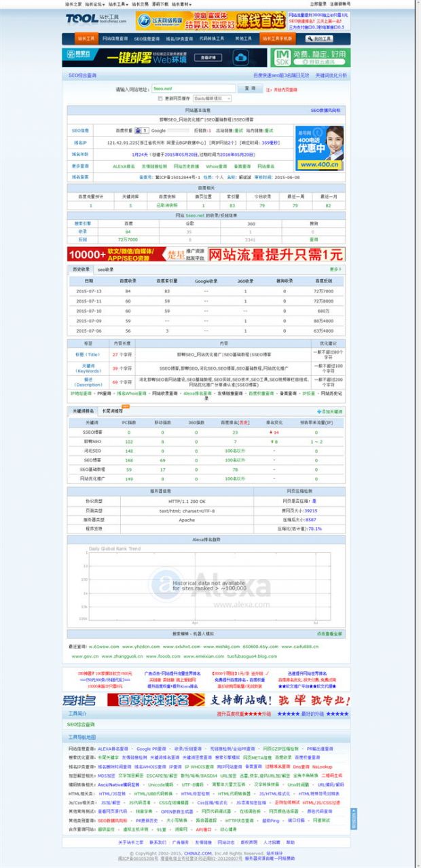Open recent query tuofubaoguo4.blog.com
This screenshot has width=421, height=868.
pyautogui.click(x=252, y=656)
